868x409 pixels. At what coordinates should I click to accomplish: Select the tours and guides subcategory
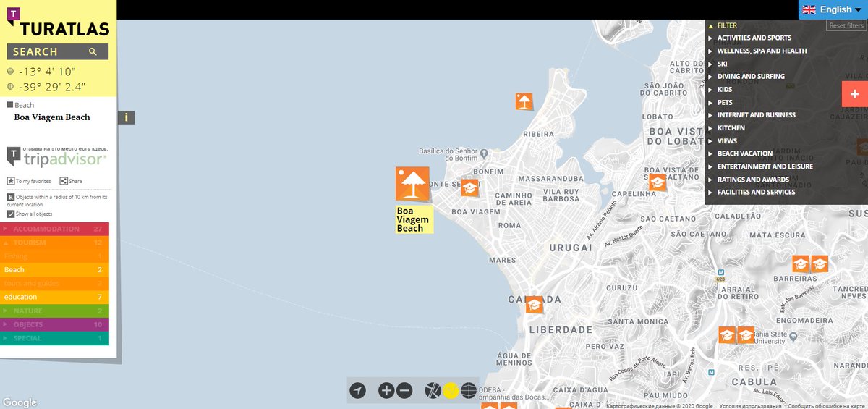[x=54, y=284]
